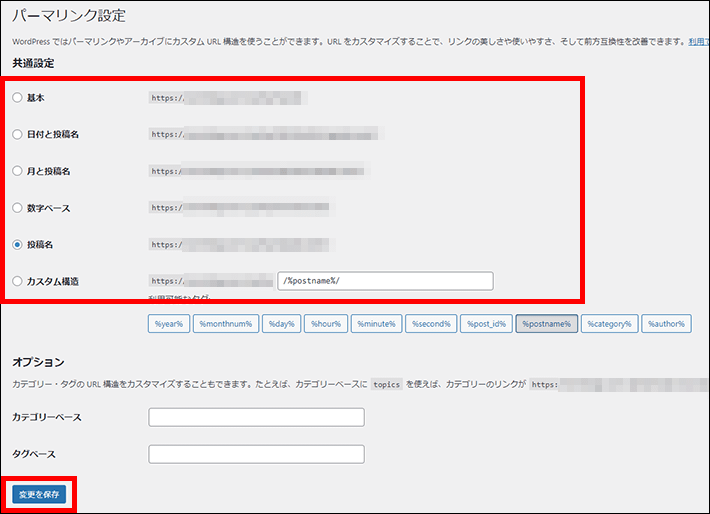
Task: Click the 共通設定 heading text
Action: pos(33,63)
